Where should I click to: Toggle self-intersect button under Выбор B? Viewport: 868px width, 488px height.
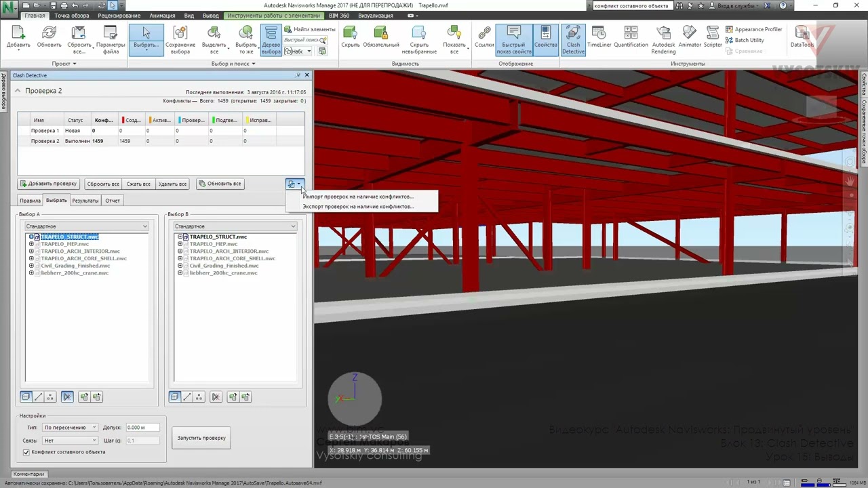tap(216, 397)
